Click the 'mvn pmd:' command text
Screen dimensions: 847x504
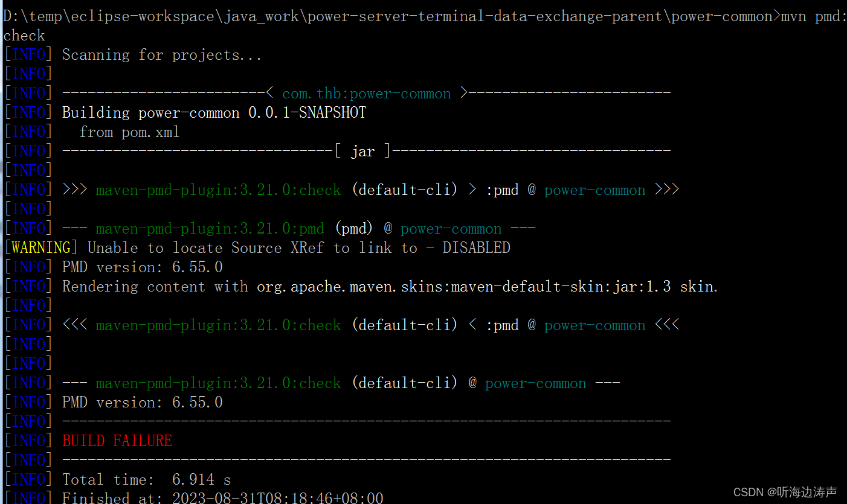click(x=814, y=16)
